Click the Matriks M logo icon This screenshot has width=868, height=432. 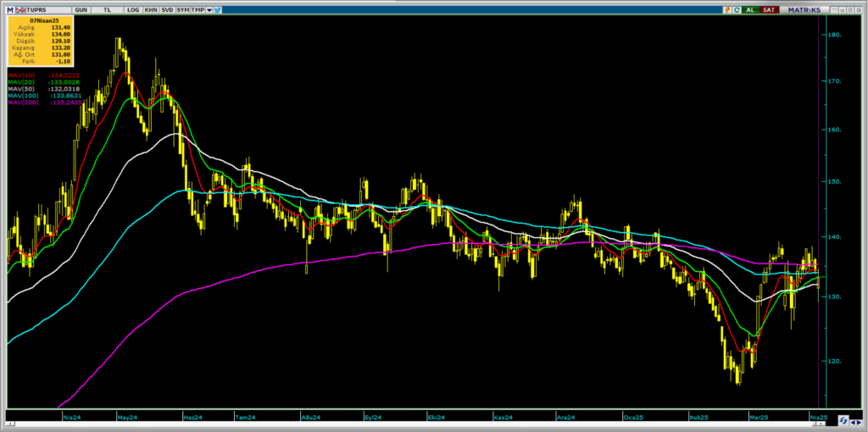8,9
